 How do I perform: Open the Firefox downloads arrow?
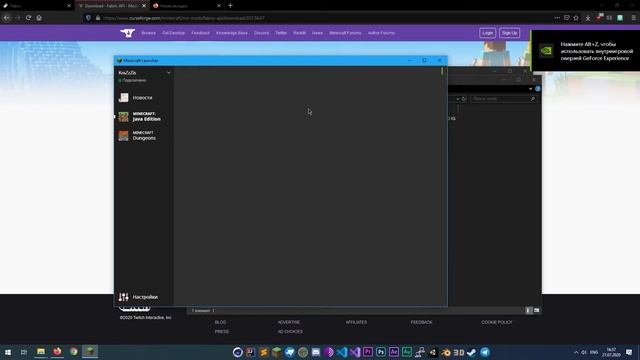(588, 18)
